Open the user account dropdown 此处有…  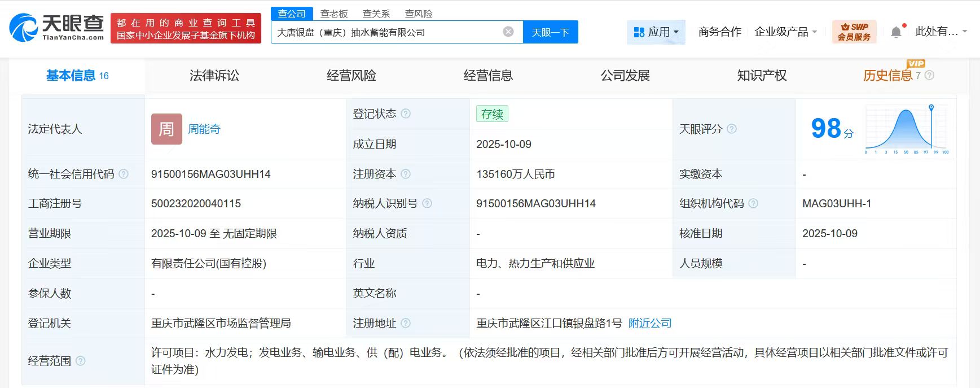941,32
